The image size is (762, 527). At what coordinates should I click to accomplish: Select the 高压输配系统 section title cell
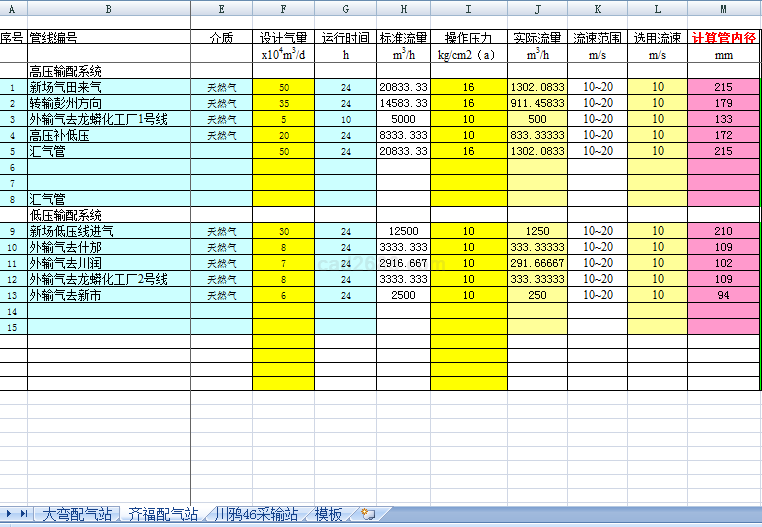click(108, 71)
